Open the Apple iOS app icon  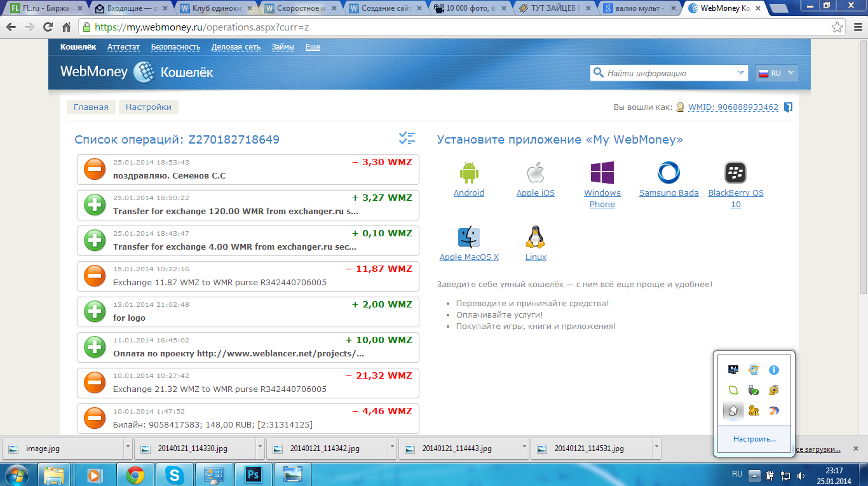point(536,172)
